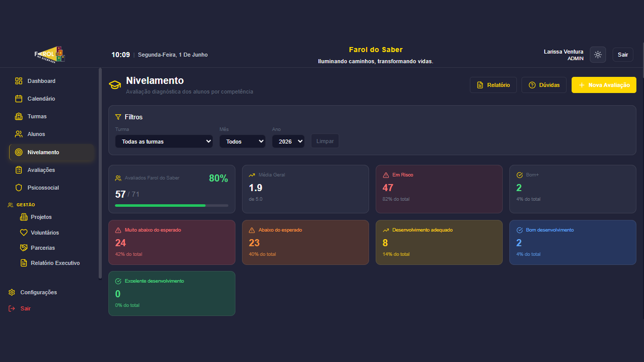Viewport: 644px width, 362px height.
Task: Open the Calendário calendar icon
Action: (x=19, y=99)
